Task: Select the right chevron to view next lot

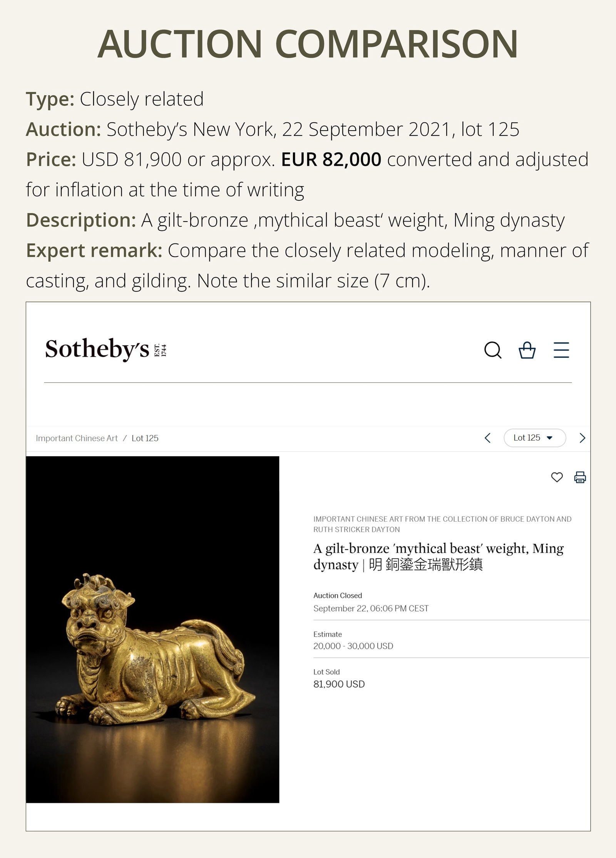Action: (583, 438)
